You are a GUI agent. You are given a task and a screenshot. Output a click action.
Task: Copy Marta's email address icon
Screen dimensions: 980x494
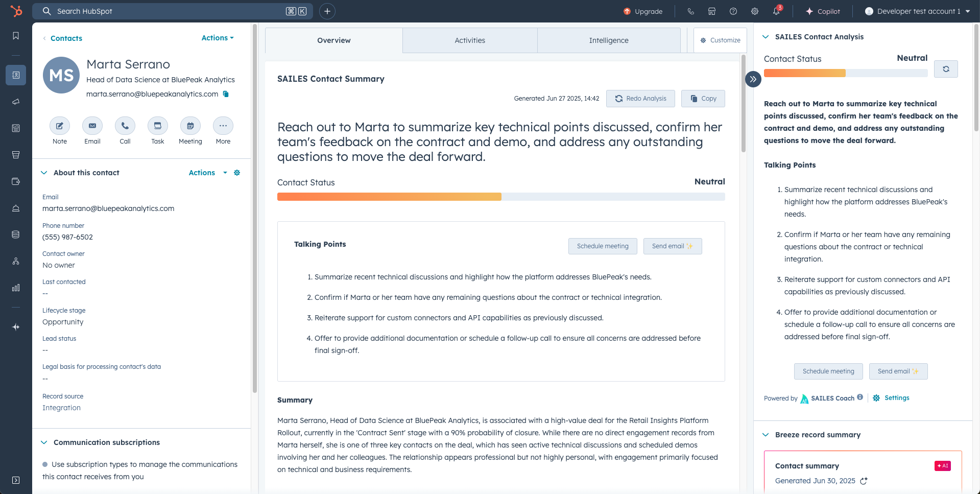(226, 94)
